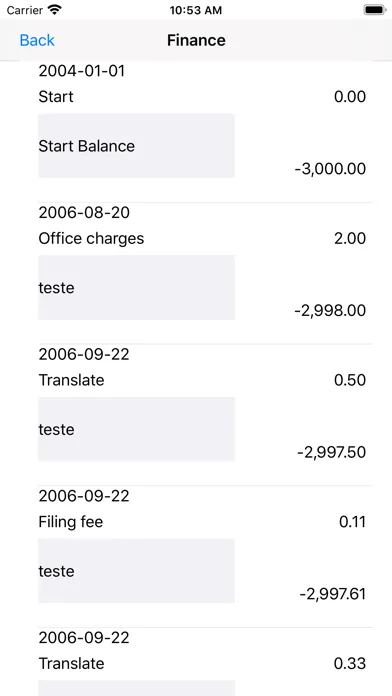Select teste field under Translate 0.50

[x=136, y=429]
